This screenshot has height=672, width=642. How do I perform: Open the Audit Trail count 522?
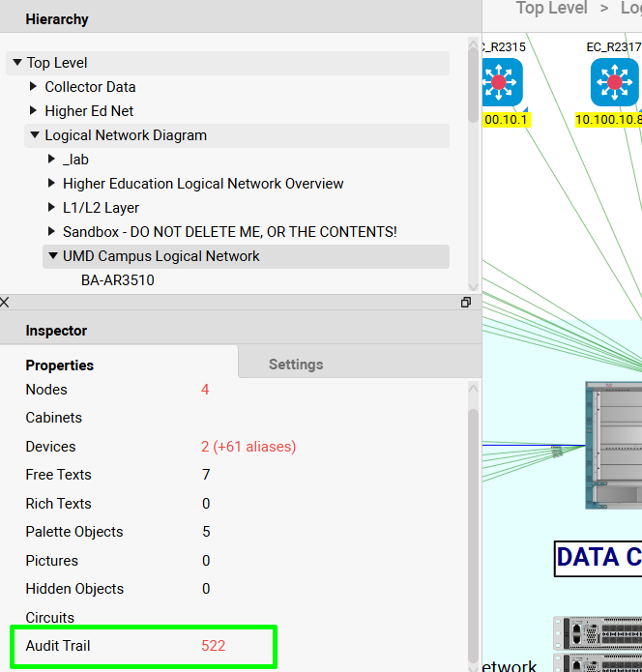[213, 646]
